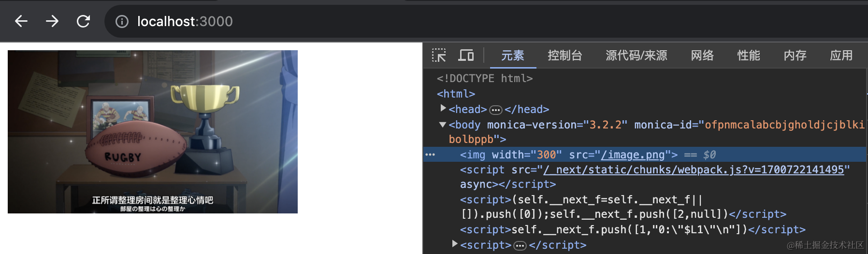Click the ellipsis badge in collapsed script

click(520, 246)
